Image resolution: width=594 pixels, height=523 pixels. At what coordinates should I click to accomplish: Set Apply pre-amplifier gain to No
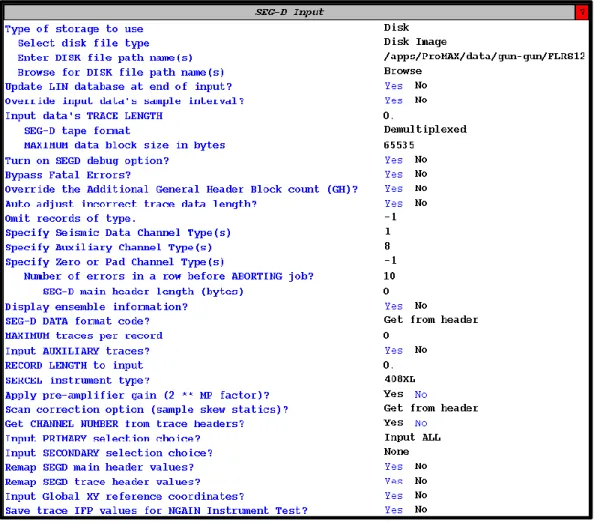421,395
